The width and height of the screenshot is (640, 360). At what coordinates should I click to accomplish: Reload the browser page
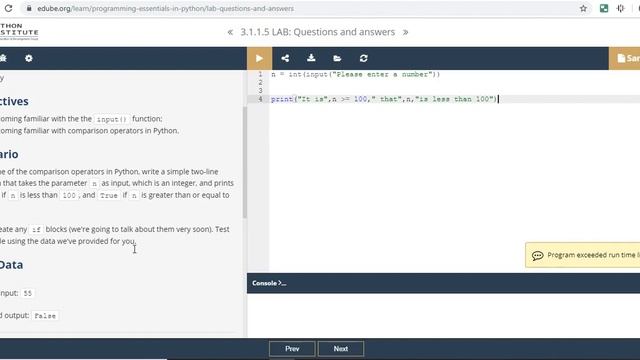click(8, 9)
